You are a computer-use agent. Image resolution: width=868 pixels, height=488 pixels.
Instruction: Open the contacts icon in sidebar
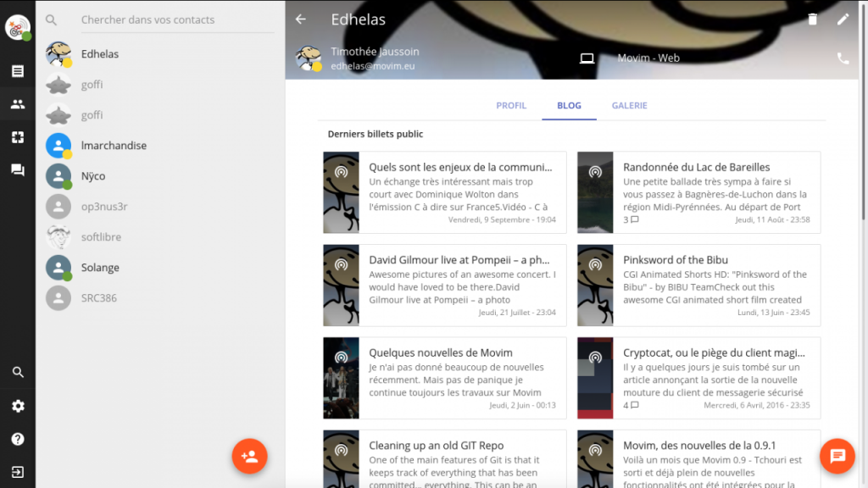click(x=18, y=104)
